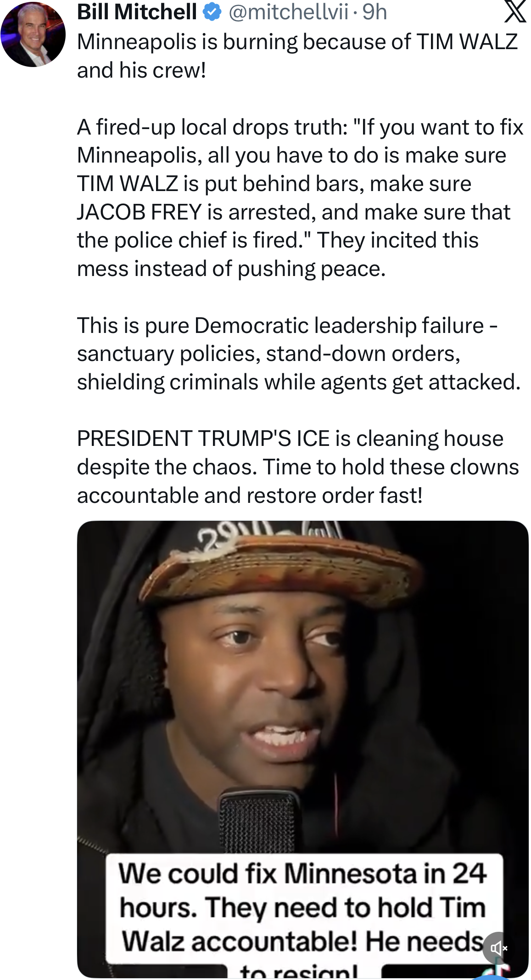Image resolution: width=531 pixels, height=980 pixels.
Task: Click the 'A fired-up local drops truth' paragraph
Action: (300, 198)
